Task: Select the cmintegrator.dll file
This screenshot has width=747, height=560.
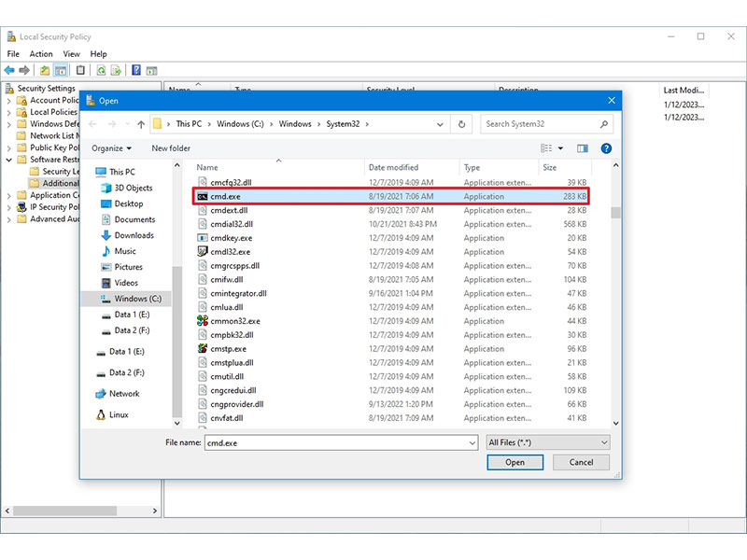Action: coord(232,293)
